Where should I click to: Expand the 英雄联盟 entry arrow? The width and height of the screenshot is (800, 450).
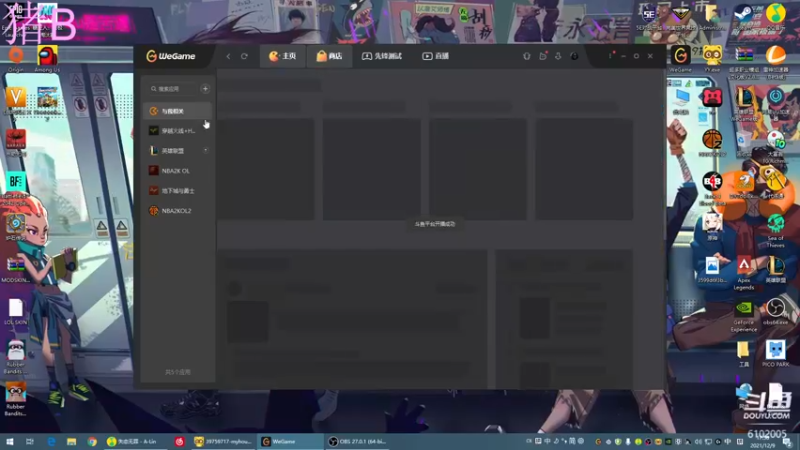tap(206, 151)
